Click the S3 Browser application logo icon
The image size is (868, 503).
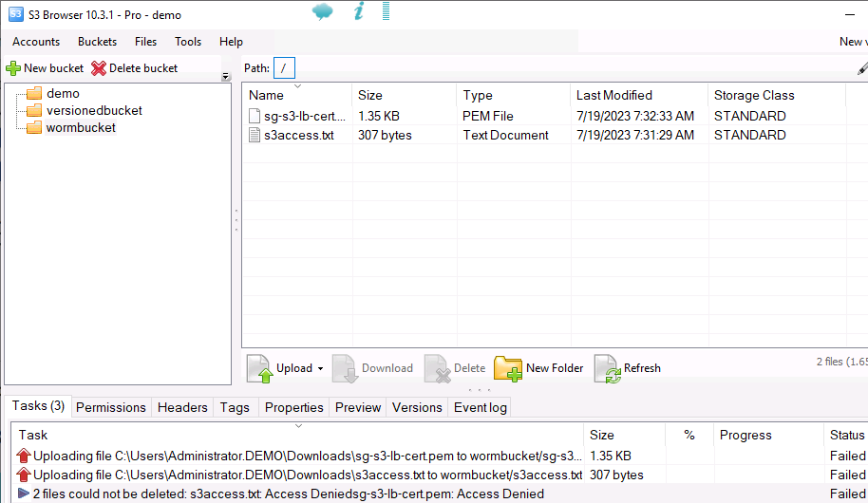[x=16, y=14]
